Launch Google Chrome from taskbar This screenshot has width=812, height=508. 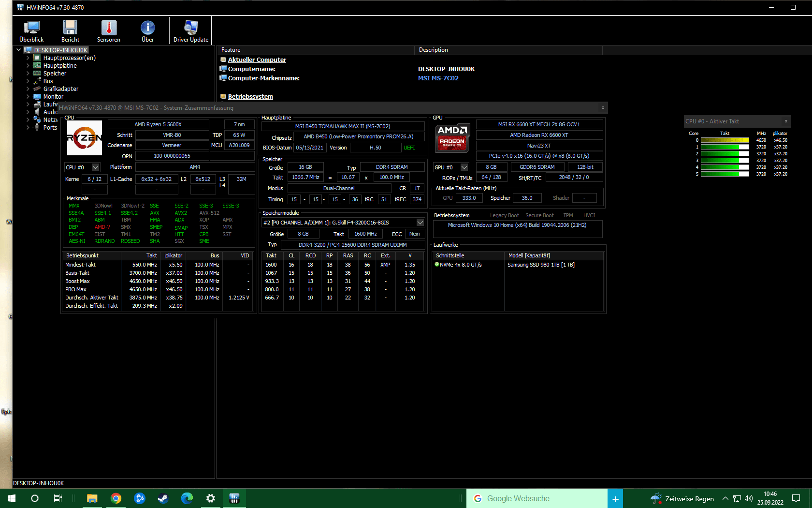pos(116,498)
